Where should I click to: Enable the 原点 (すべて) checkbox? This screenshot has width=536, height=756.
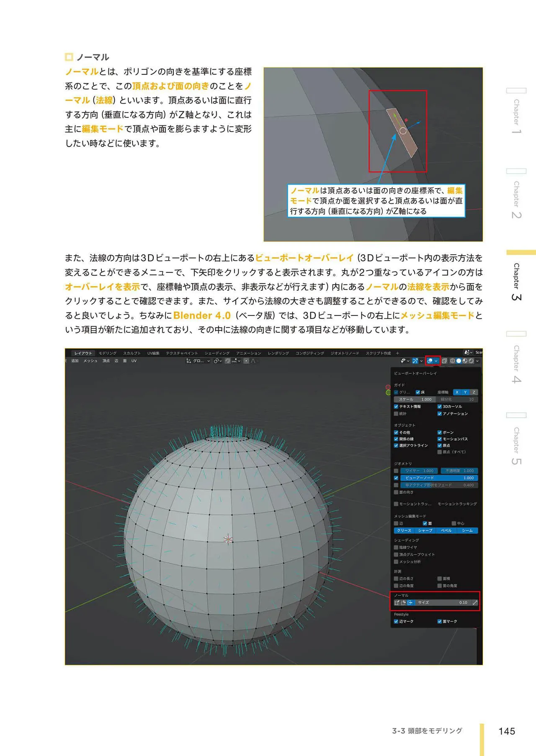pos(440,452)
